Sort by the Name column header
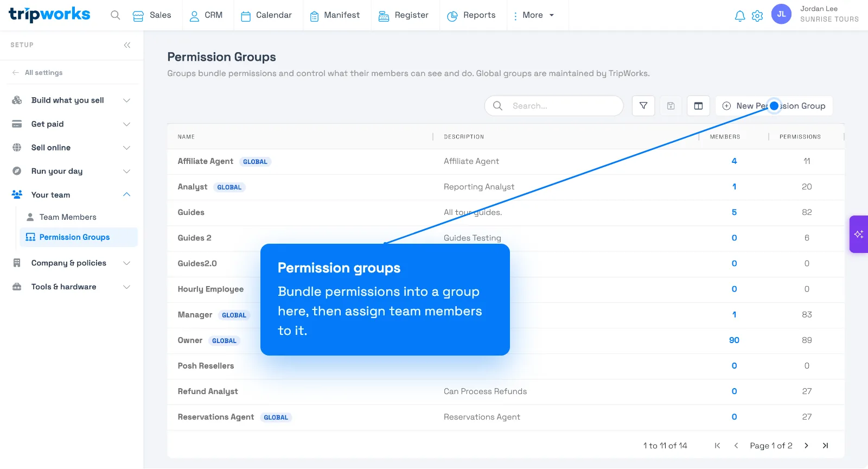Viewport: 868px width, 469px height. click(186, 137)
